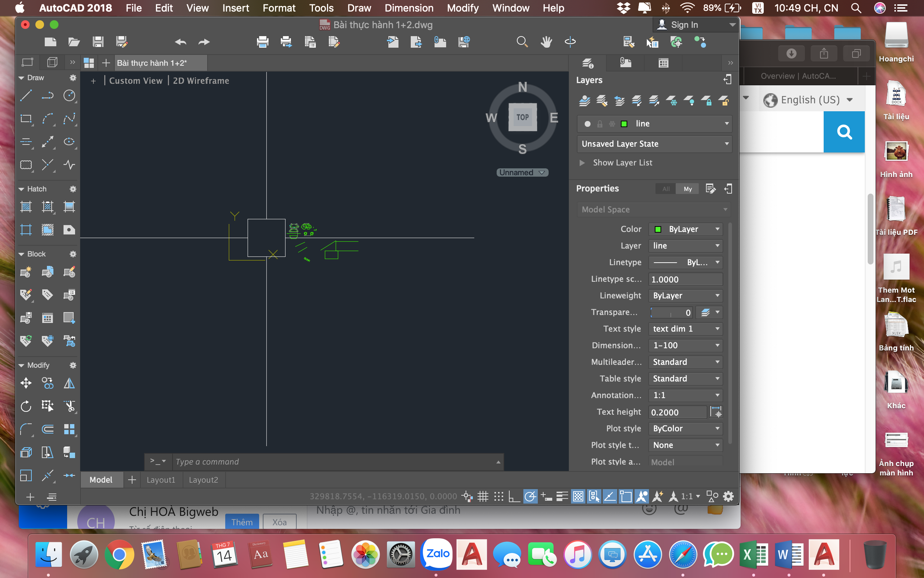This screenshot has width=924, height=578.
Task: Select the Offset tool in Modify panel
Action: [48, 429]
